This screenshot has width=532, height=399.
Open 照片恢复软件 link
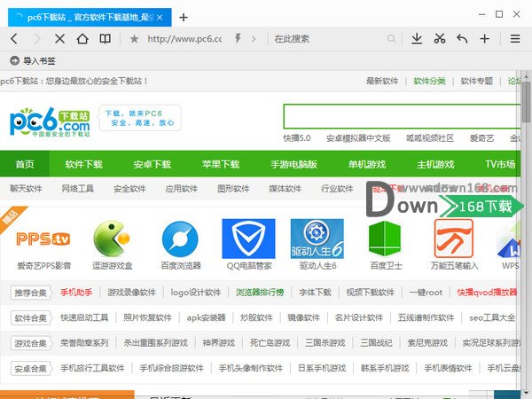[147, 318]
